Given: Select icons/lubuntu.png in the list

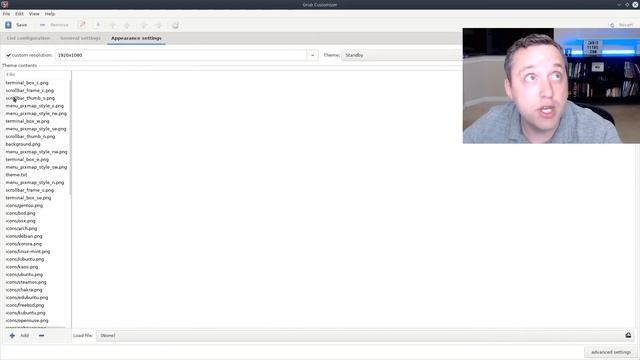Looking at the screenshot, I should (x=25, y=259).
